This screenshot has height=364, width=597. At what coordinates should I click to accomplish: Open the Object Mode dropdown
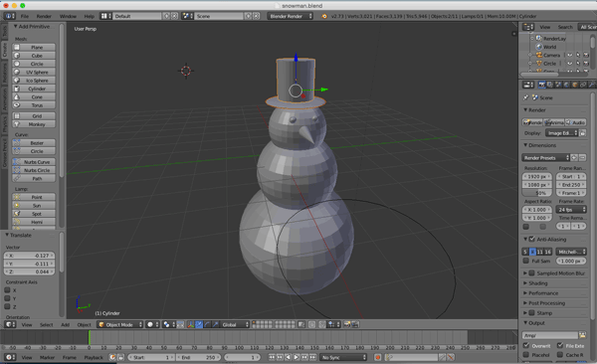[120, 324]
